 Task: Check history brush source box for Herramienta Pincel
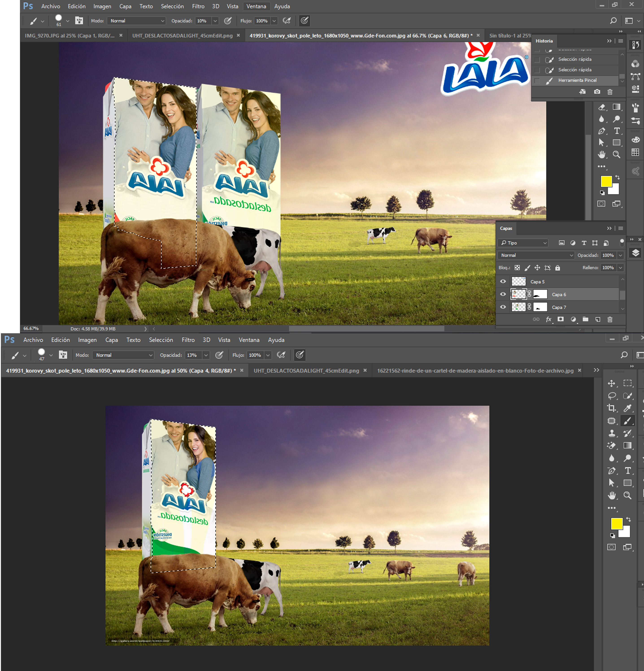pyautogui.click(x=537, y=81)
